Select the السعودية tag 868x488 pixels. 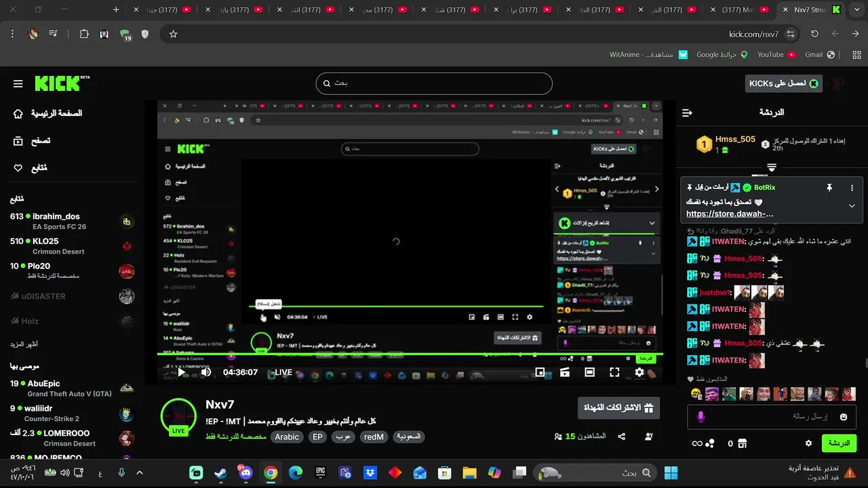(x=408, y=437)
